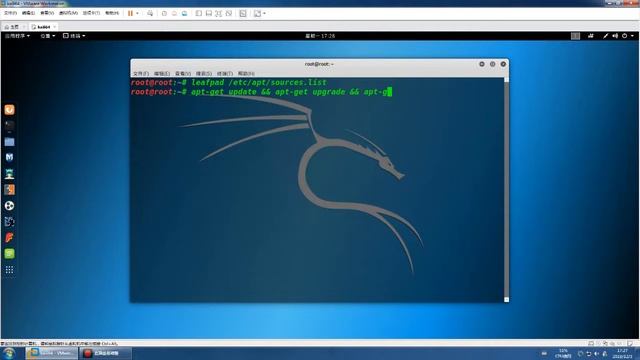Launch Burp Suite from the Kali dock
Image resolution: width=640 pixels, height=360 pixels.
pos(9,190)
